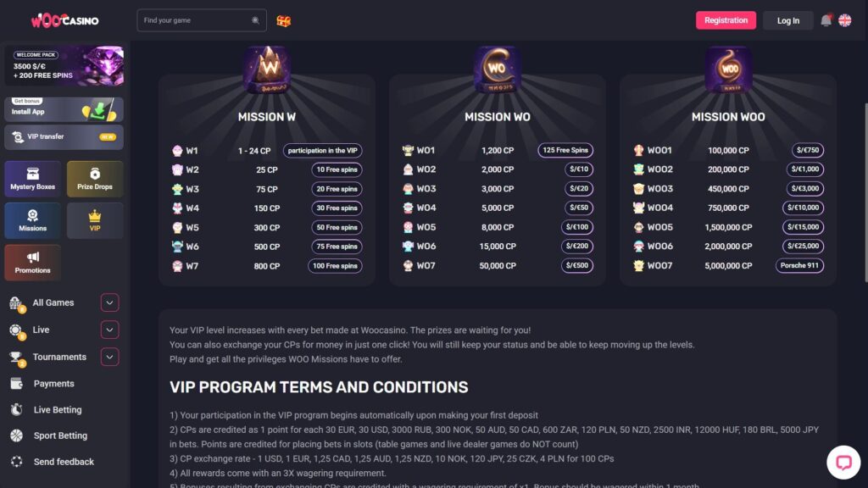Select Live Betting menu item

pos(58,410)
